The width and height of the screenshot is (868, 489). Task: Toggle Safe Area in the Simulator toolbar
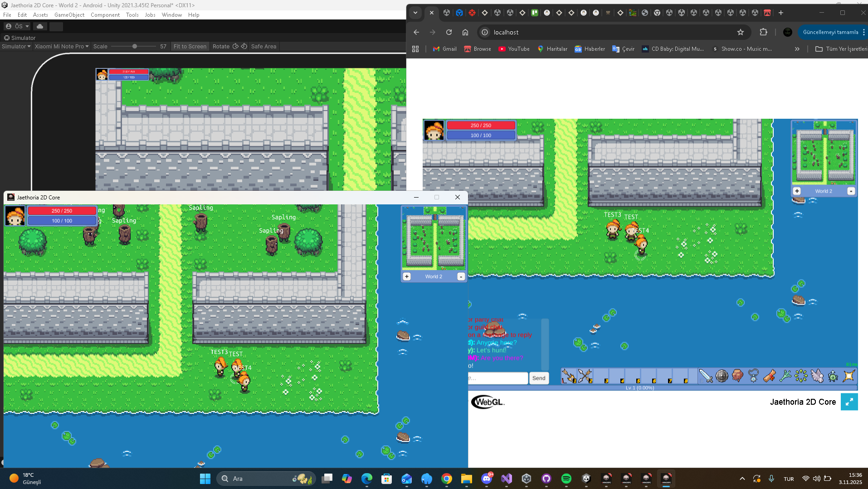click(263, 46)
